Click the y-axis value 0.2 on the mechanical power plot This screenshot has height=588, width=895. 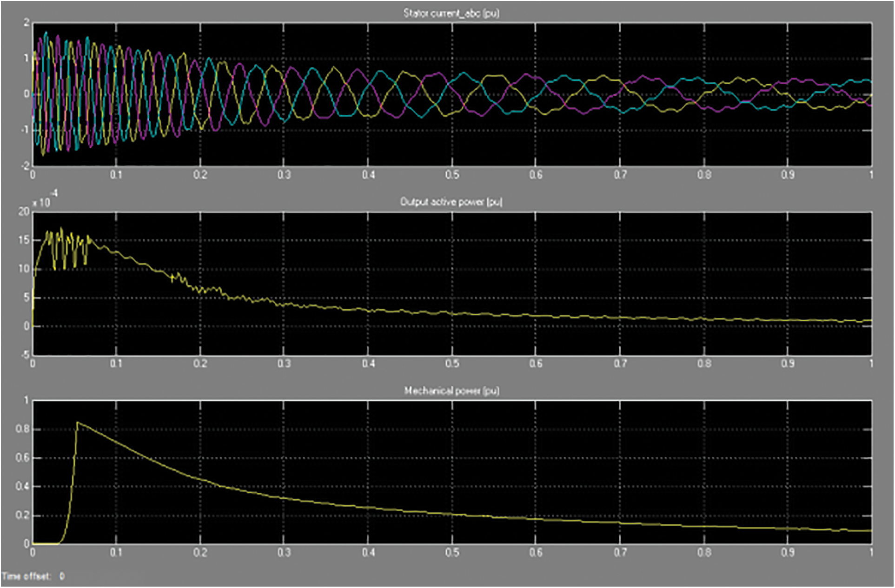click(x=22, y=515)
